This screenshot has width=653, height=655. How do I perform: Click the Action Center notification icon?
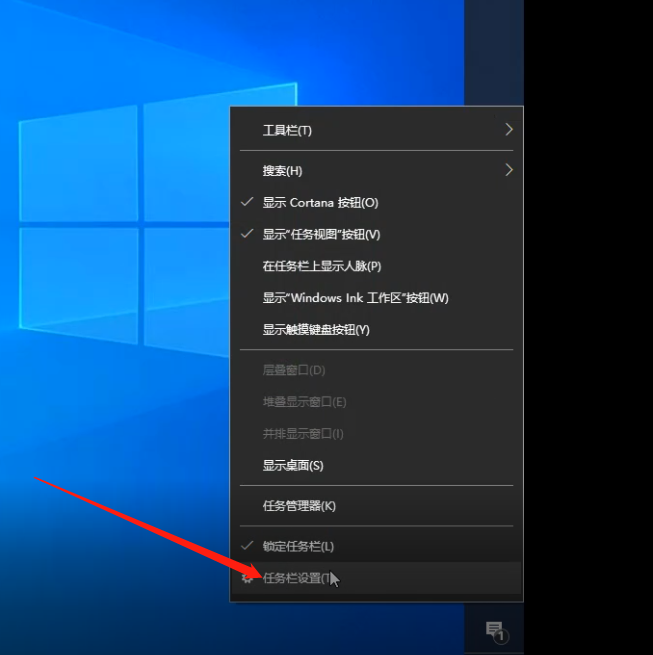[495, 630]
